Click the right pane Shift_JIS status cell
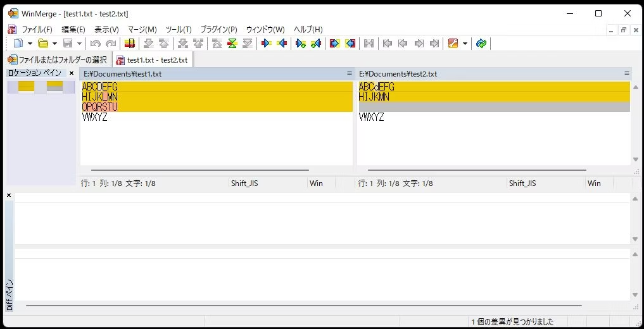The image size is (644, 329). click(x=546, y=183)
